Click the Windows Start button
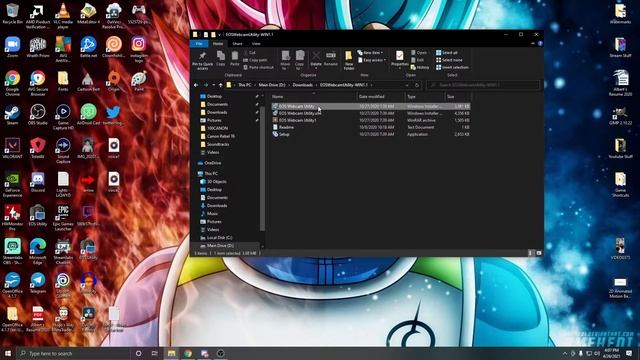Image resolution: width=640 pixels, height=360 pixels. pyautogui.click(x=7, y=353)
